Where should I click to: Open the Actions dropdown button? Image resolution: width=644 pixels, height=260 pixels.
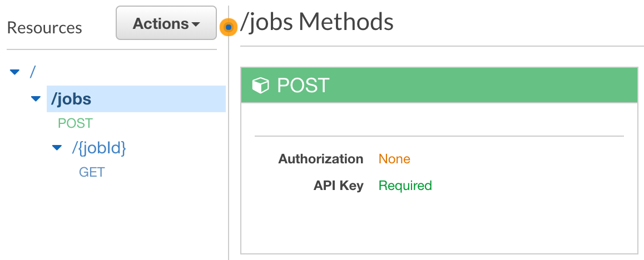click(166, 23)
